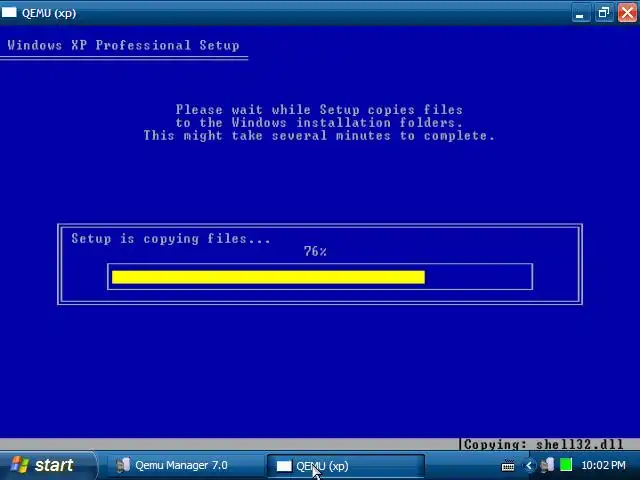Expand hidden tray icons with the chevron

coord(529,465)
